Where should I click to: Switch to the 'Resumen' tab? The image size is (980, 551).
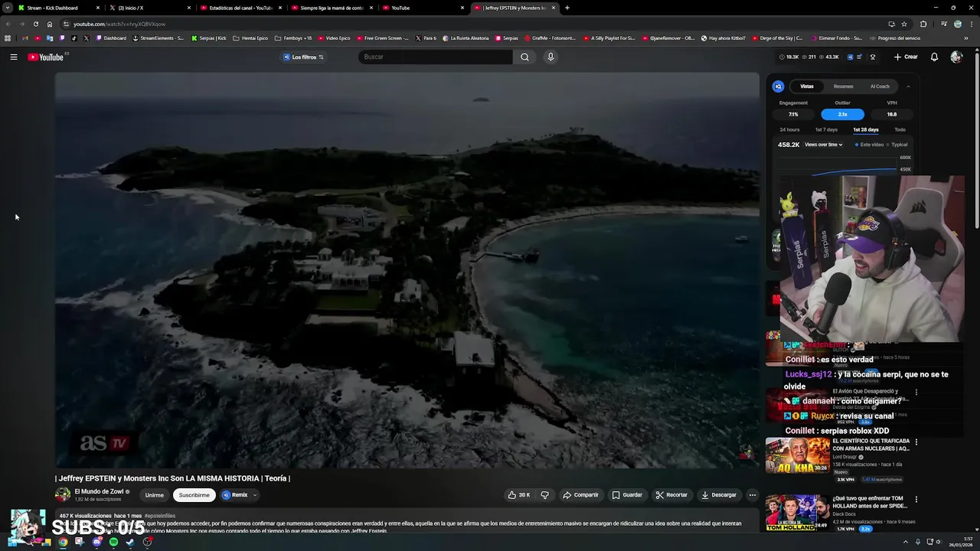tap(843, 86)
